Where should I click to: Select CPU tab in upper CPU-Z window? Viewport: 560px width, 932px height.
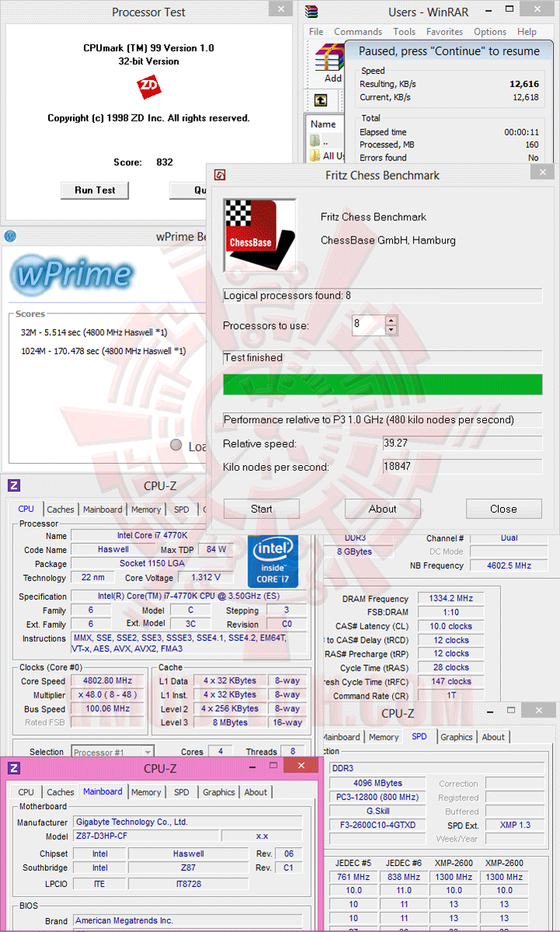[26, 509]
